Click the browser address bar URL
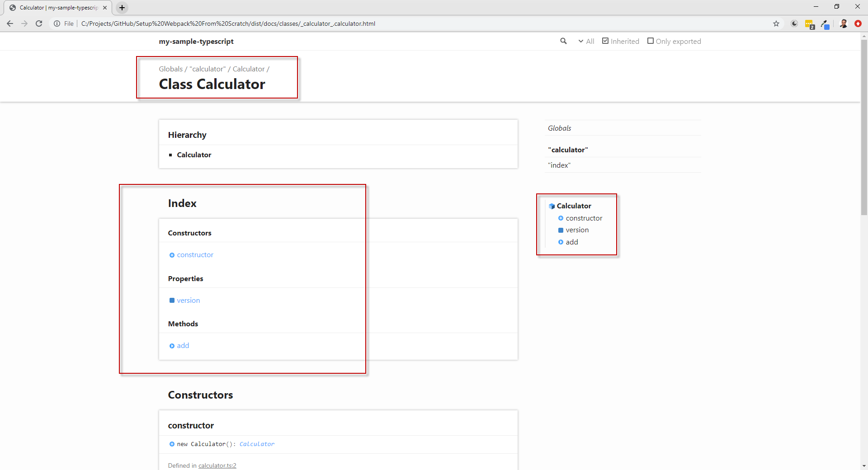The width and height of the screenshot is (868, 470). click(228, 23)
